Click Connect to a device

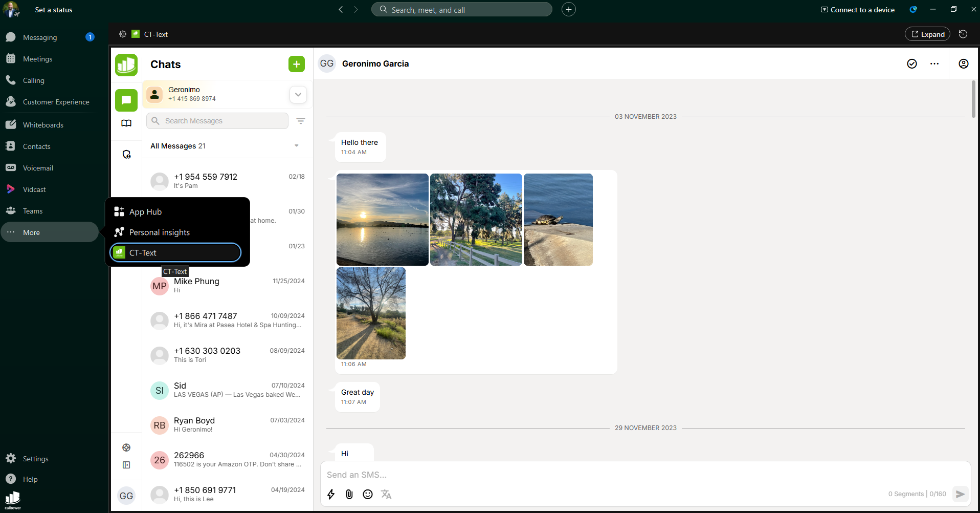click(x=857, y=10)
